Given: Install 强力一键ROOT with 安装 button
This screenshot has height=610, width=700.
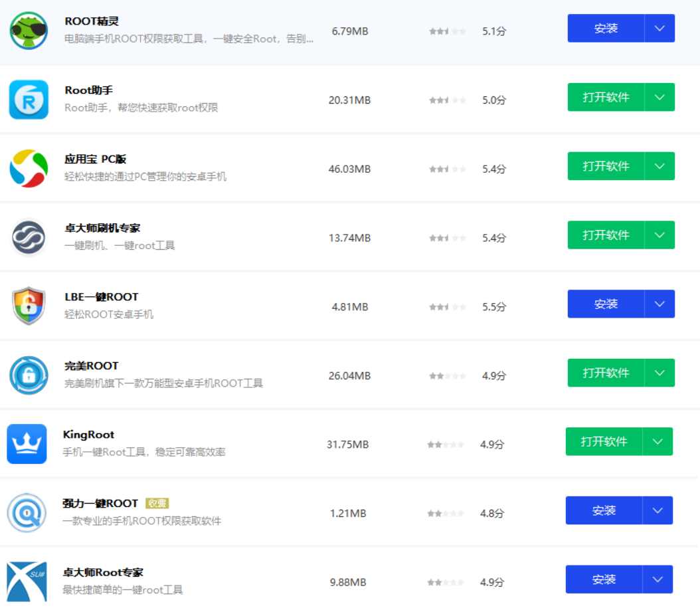Looking at the screenshot, I should (x=604, y=510).
